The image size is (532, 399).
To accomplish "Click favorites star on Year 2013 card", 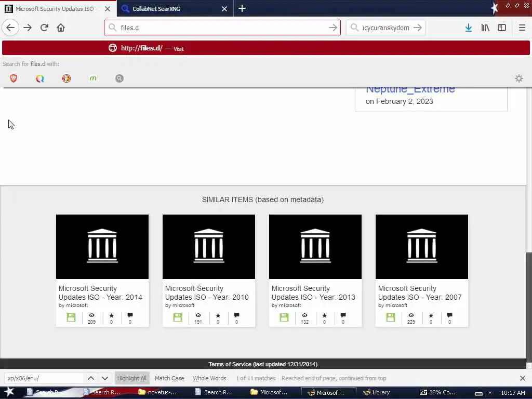I will pos(324,315).
